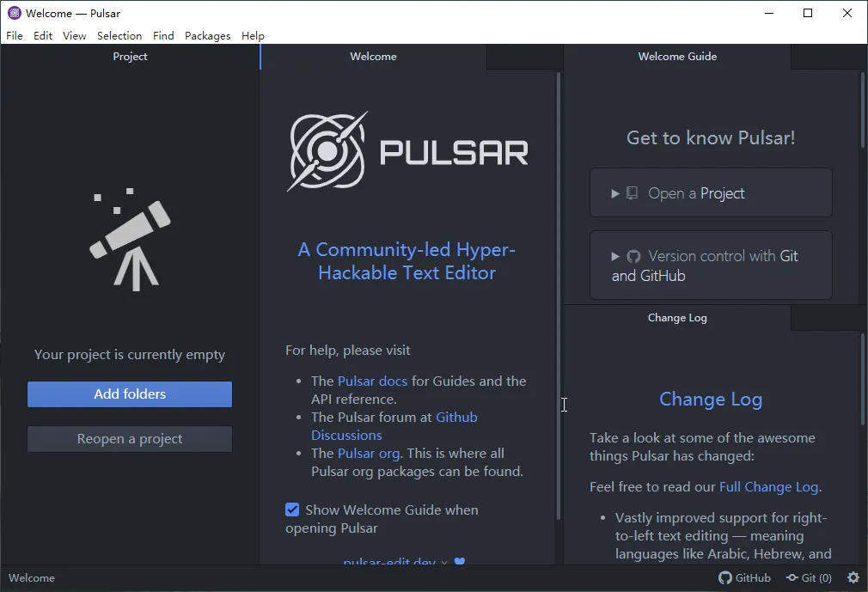The width and height of the screenshot is (868, 592).
Task: Open the View menu
Action: 74,35
